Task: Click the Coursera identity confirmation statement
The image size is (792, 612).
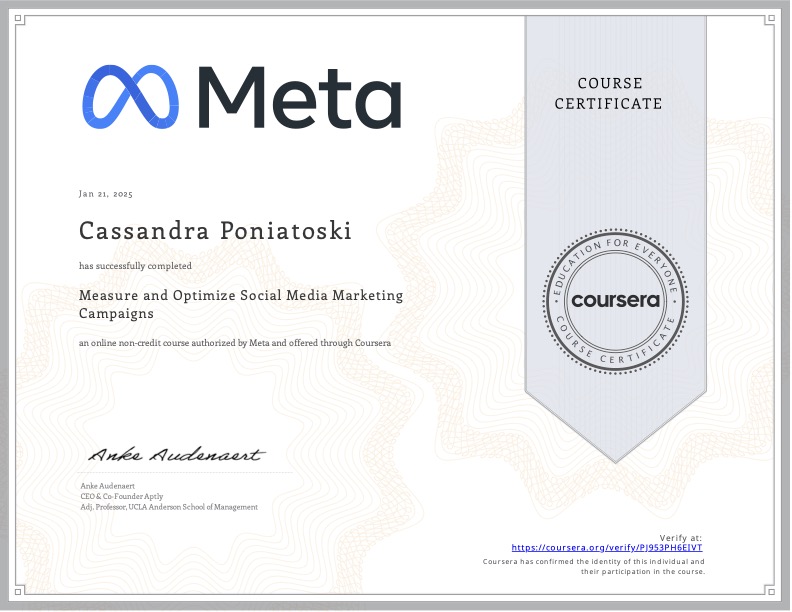Action: [594, 566]
